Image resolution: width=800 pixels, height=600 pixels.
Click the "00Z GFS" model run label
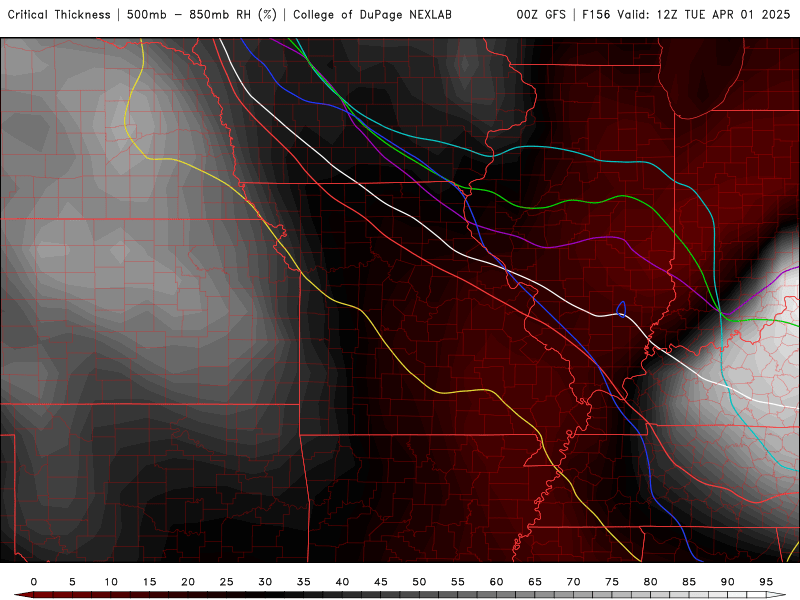541,15
